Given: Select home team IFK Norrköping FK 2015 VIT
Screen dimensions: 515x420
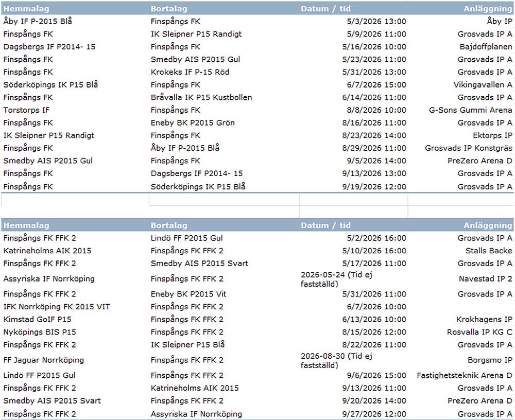Looking at the screenshot, I should [x=57, y=307].
